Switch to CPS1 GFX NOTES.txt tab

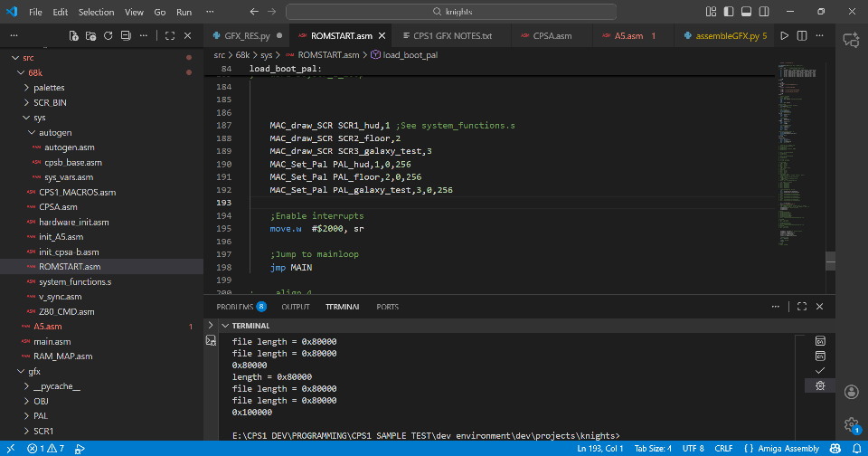tap(452, 35)
